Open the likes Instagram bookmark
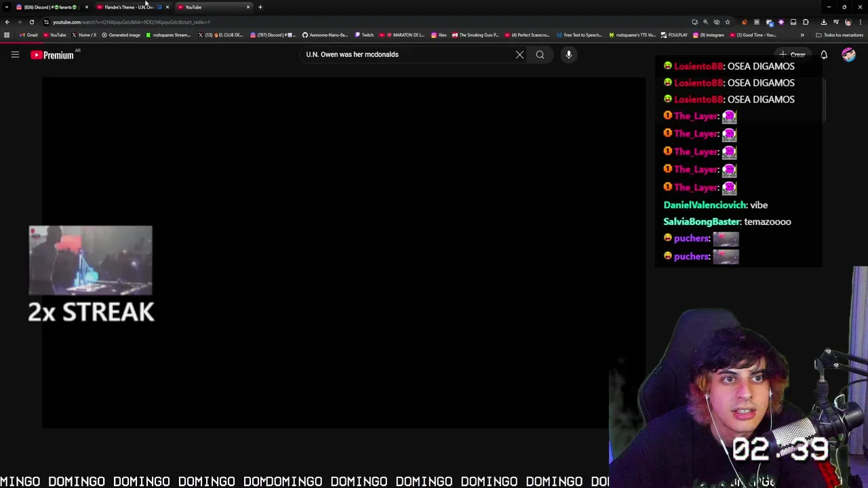Image resolution: width=868 pixels, height=488 pixels. click(x=439, y=35)
